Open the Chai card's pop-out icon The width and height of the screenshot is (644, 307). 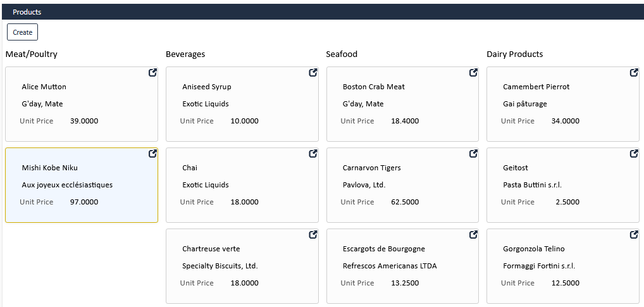[313, 154]
